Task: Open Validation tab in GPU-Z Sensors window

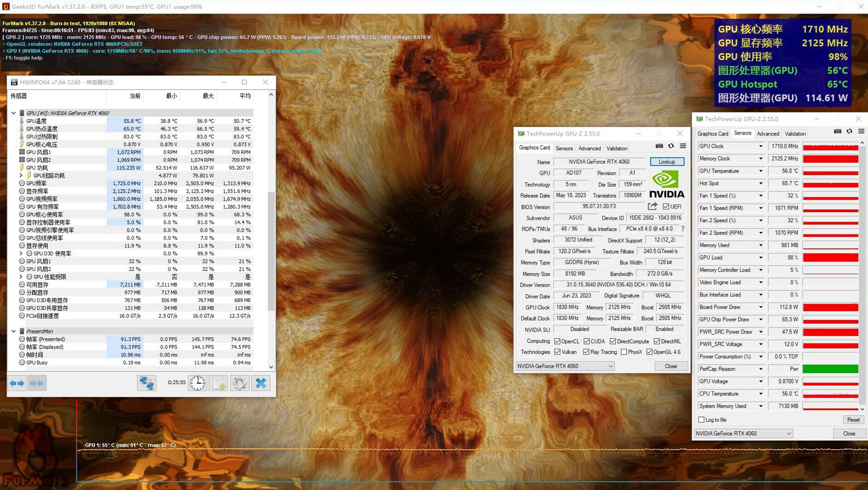Action: point(795,134)
